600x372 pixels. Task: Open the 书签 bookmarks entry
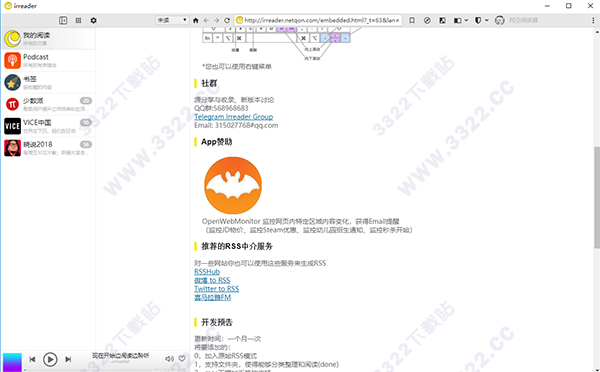pos(49,82)
